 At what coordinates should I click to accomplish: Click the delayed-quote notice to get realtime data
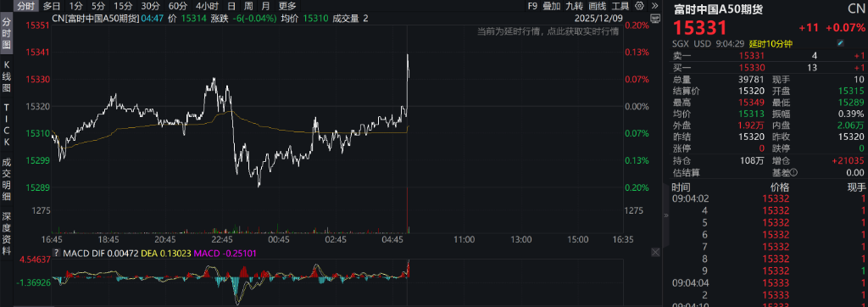548,31
